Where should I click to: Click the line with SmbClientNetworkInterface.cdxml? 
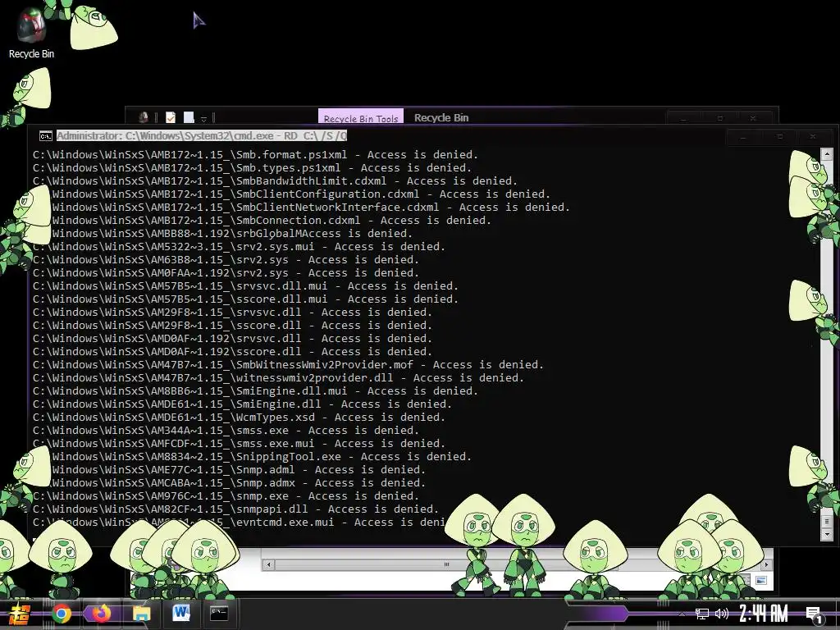click(x=301, y=208)
